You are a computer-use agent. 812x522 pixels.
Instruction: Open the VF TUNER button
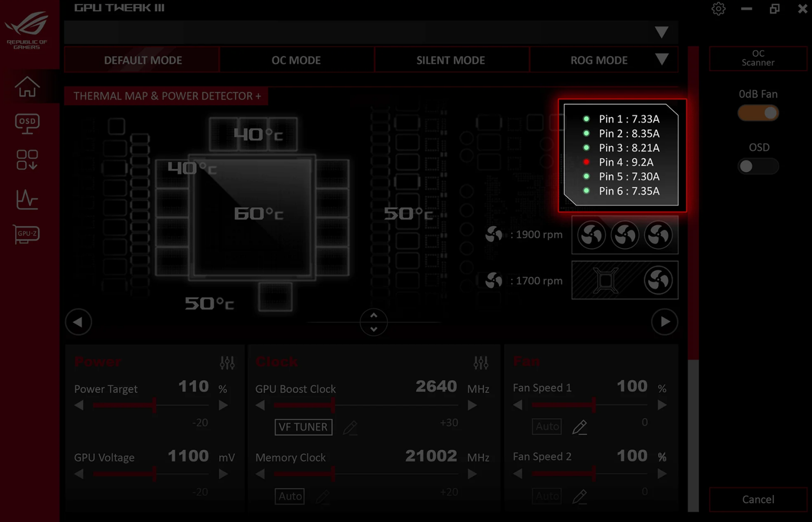coord(303,427)
